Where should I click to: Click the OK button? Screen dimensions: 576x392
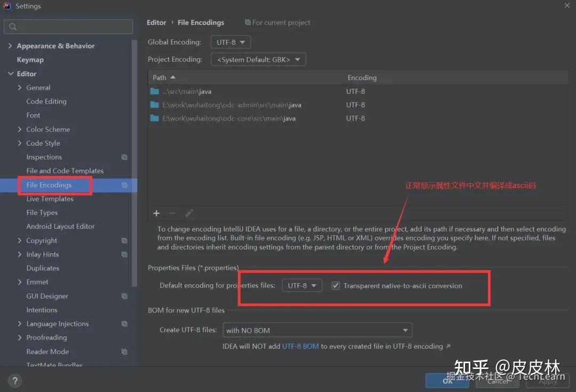click(x=447, y=380)
